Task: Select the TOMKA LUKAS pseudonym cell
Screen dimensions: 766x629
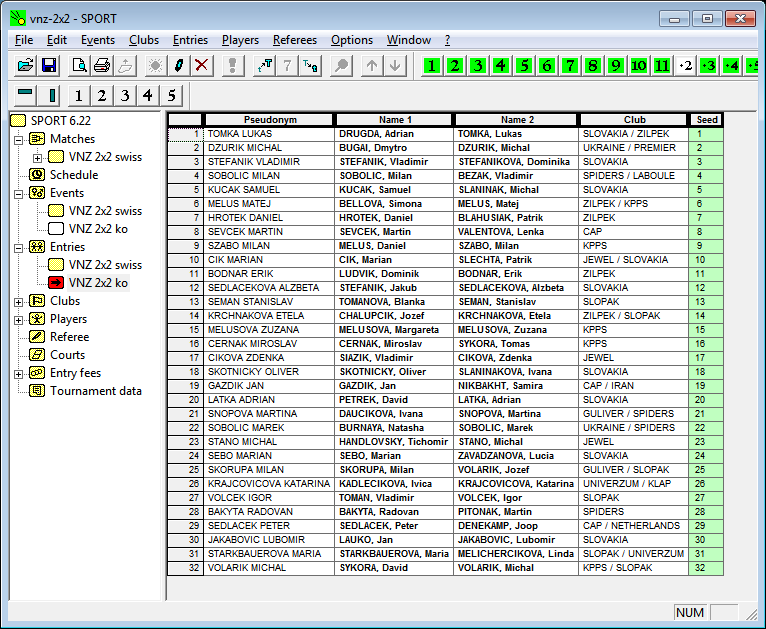Action: 269,134
